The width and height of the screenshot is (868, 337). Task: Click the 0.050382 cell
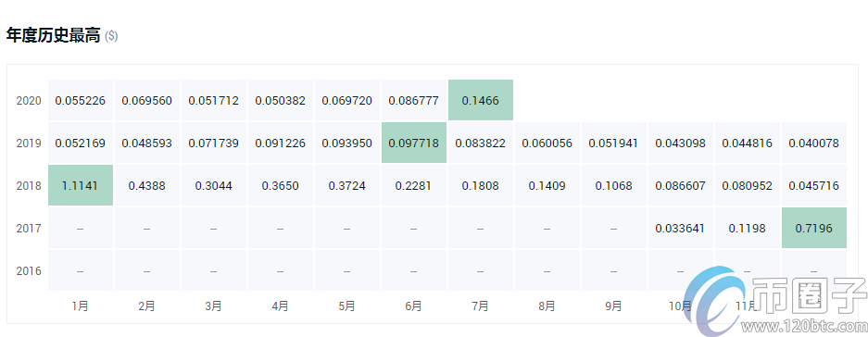[x=280, y=100]
